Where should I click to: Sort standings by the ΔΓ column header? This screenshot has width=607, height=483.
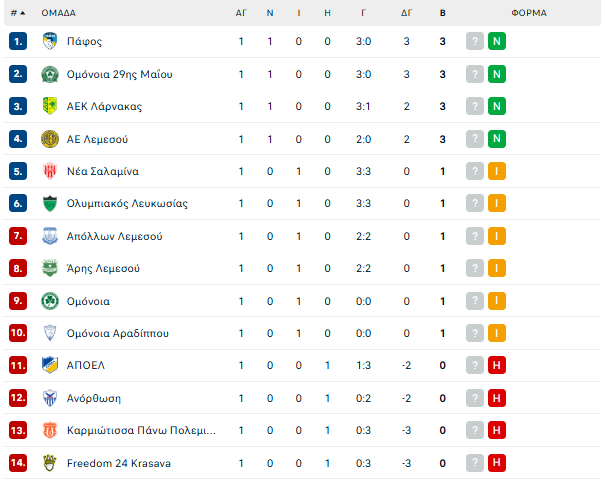point(406,13)
